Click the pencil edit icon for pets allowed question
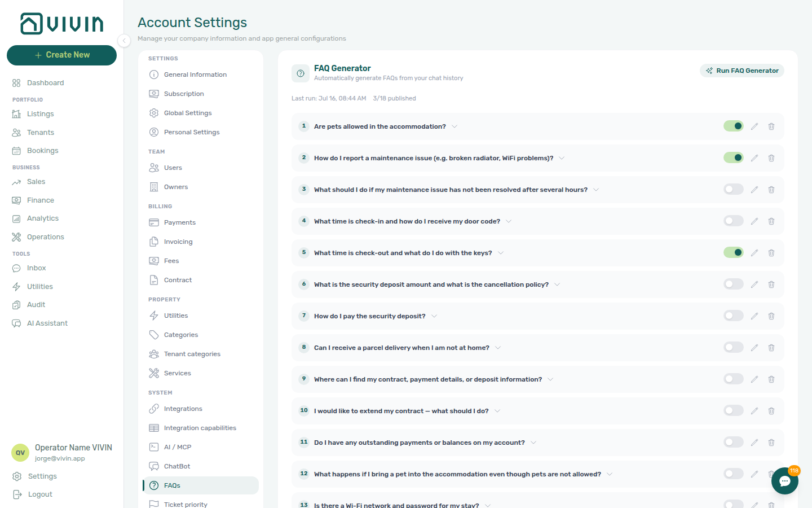 point(754,126)
